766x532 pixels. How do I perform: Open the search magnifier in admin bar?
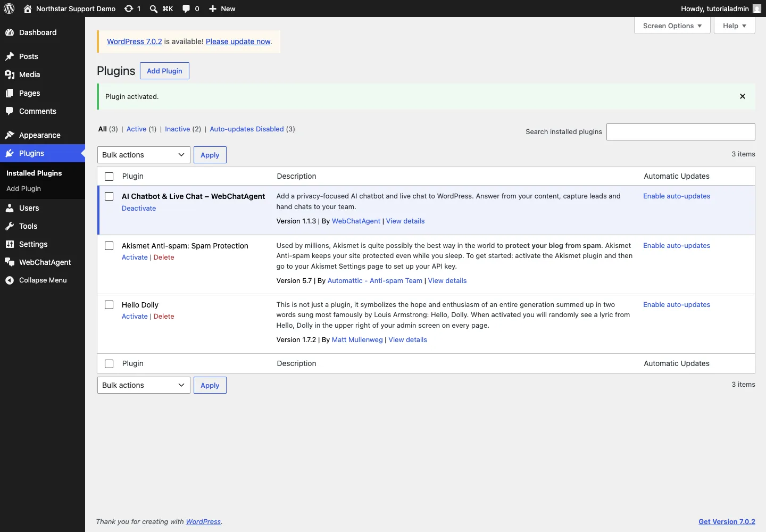(x=154, y=9)
